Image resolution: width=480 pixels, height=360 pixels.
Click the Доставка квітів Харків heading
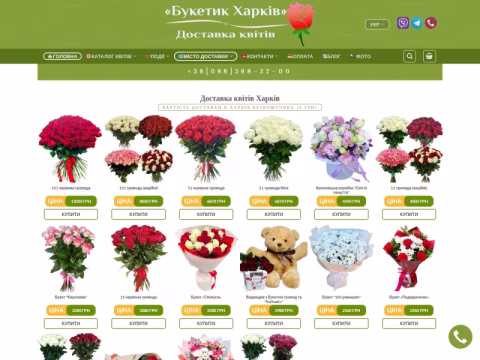[x=240, y=98]
